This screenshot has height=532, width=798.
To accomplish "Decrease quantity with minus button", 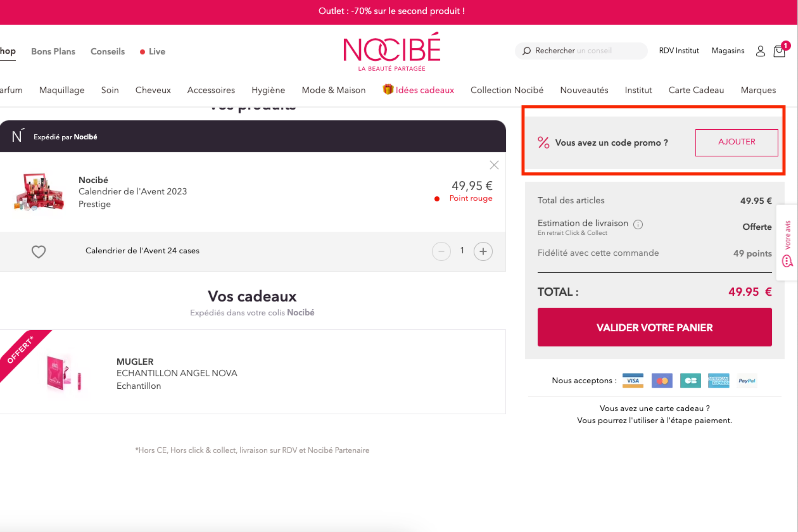I will (x=441, y=251).
